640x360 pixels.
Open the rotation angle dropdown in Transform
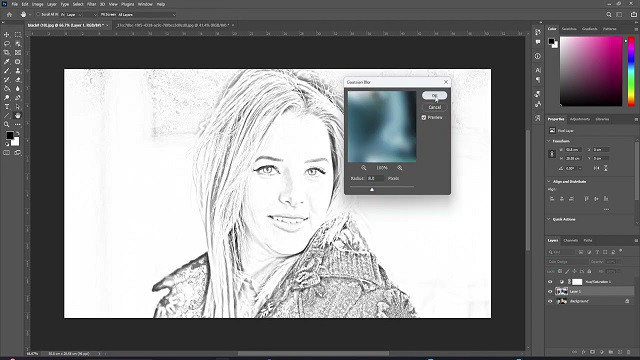tap(580, 168)
